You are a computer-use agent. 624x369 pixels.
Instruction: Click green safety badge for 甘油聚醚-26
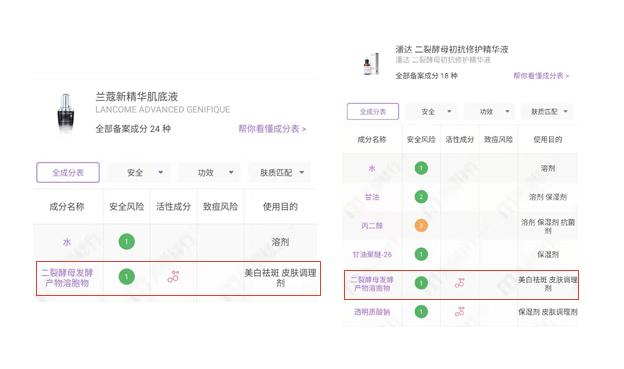421,254
